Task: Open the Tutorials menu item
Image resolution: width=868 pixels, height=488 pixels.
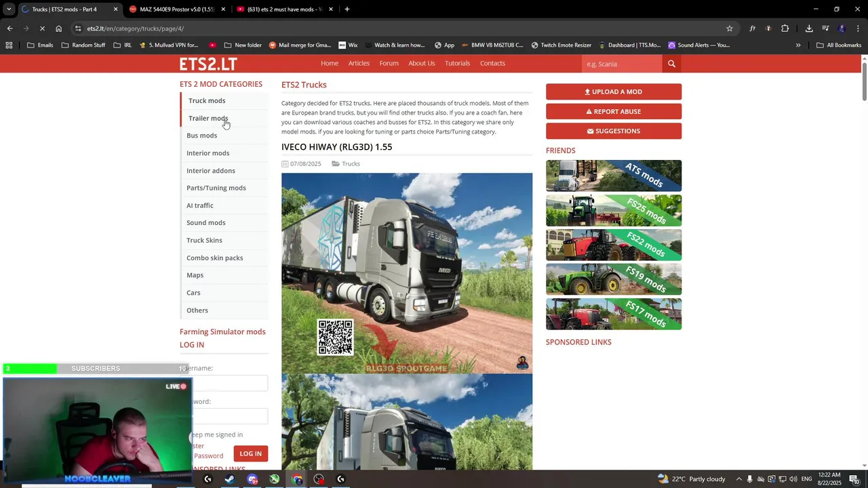Action: 457,63
